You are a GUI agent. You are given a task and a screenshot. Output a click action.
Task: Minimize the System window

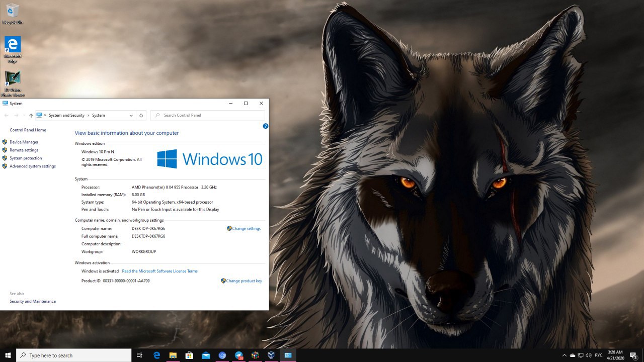pos(231,103)
